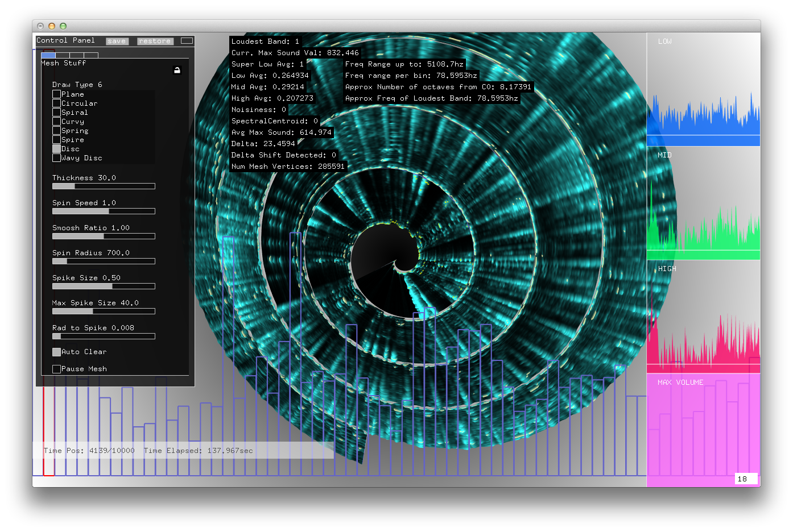Viewport: 793px width, 532px height.
Task: Click the Smoosh Ratio slider bar
Action: [x=104, y=236]
